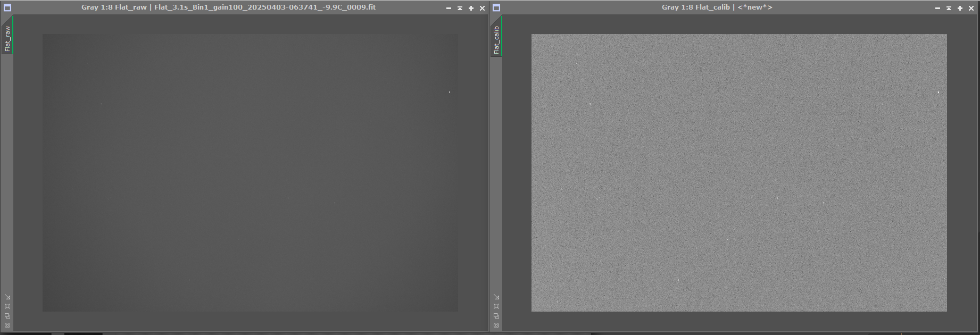Close the Flat_raw image window
Viewport: 980px width, 335px height.
click(482, 8)
